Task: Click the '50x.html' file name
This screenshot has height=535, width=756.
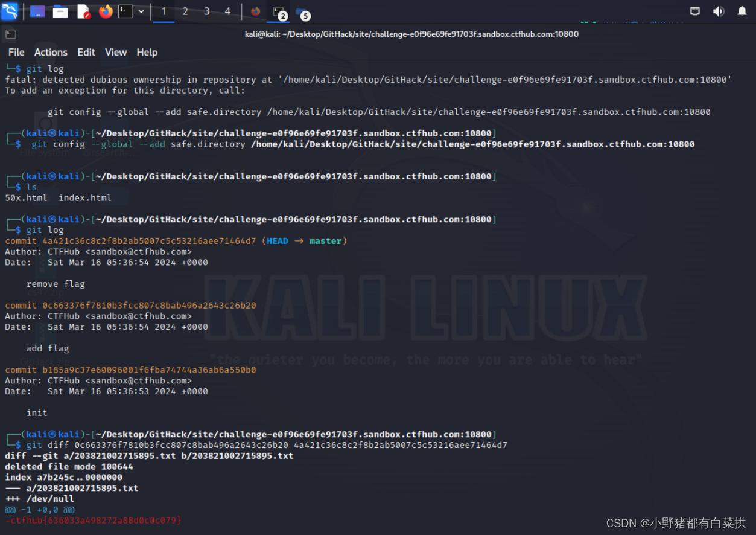Action: tap(26, 198)
